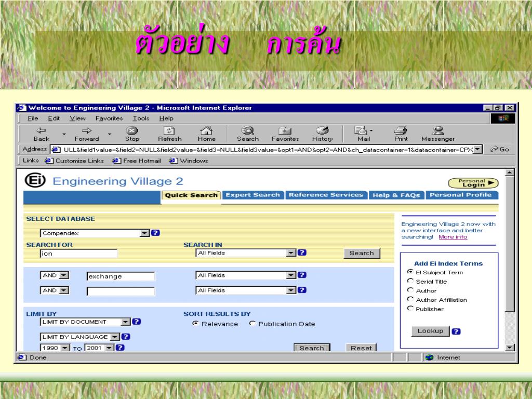
Task: Click the Print toolbar icon
Action: click(401, 130)
